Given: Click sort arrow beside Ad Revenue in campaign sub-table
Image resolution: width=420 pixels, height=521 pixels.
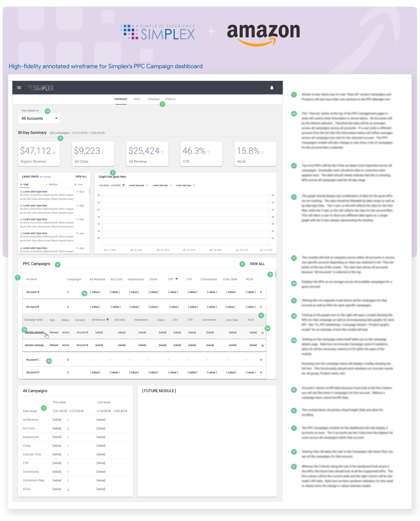Looking at the screenshot, I should (x=108, y=320).
